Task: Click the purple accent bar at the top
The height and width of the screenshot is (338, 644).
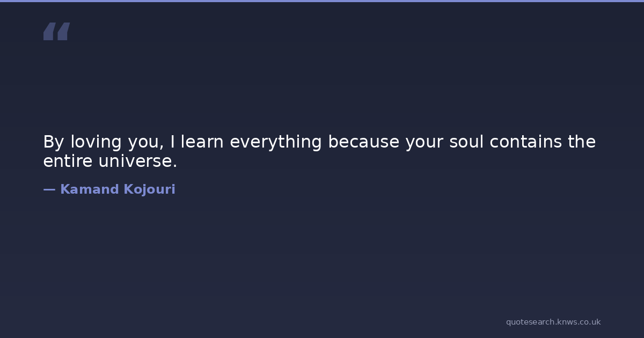Action: coord(322,1)
